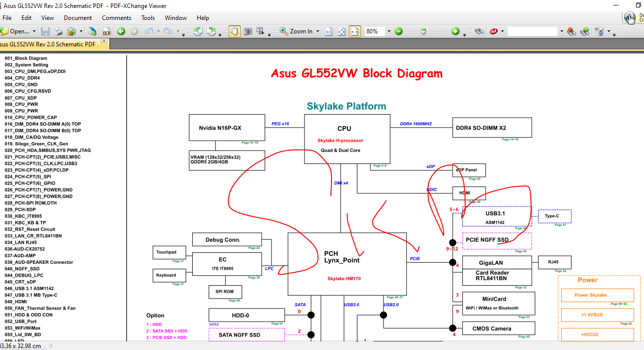Expand the Open button dropdown arrow

click(x=34, y=31)
